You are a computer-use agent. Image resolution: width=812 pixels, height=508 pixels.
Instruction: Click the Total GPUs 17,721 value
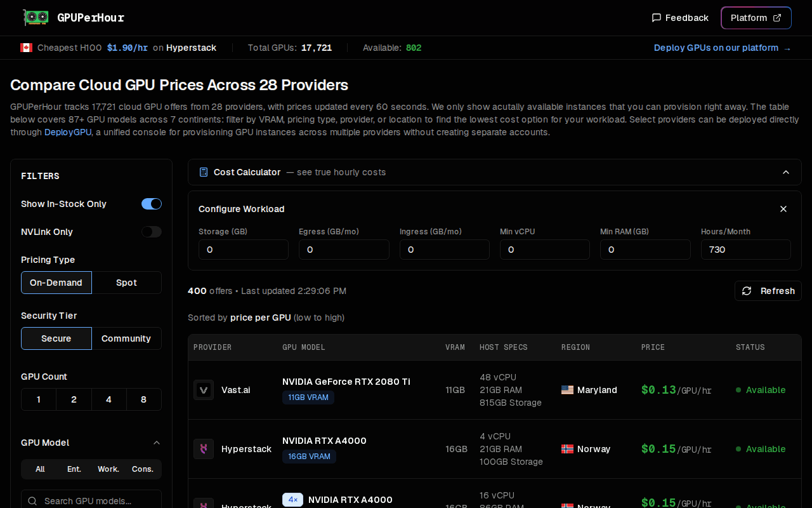(x=317, y=48)
